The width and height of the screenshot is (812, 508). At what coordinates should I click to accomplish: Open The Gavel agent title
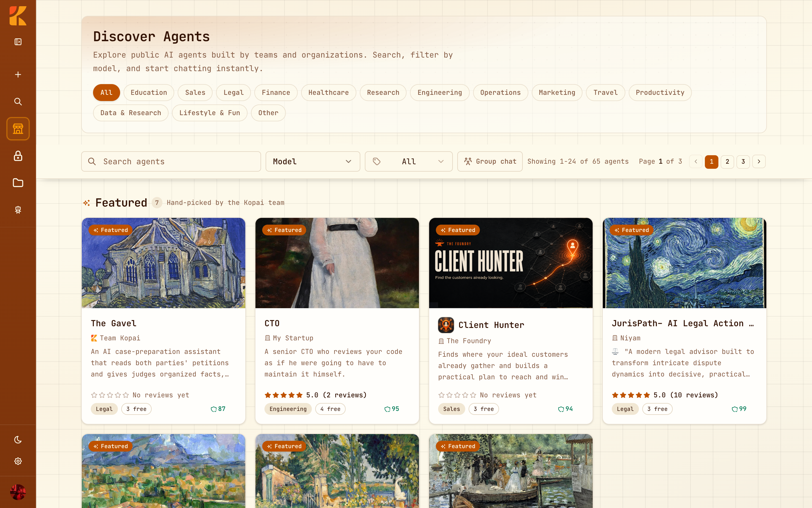coord(113,323)
